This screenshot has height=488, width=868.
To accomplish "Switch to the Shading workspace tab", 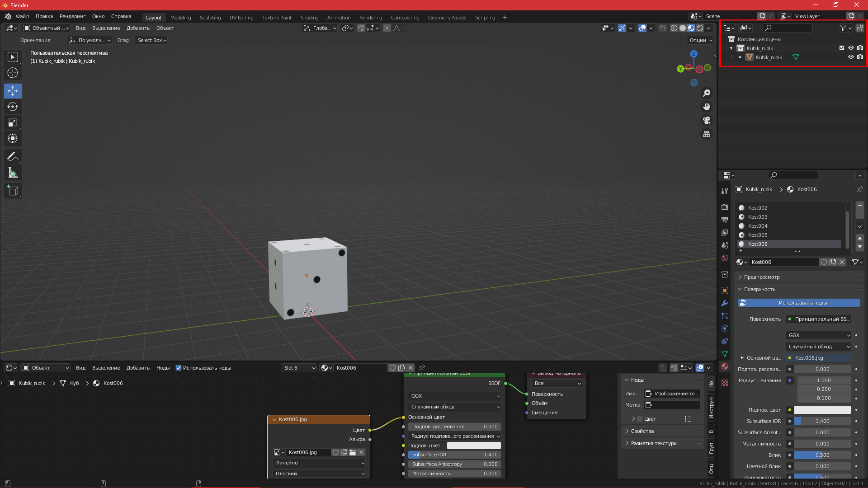I will click(309, 18).
